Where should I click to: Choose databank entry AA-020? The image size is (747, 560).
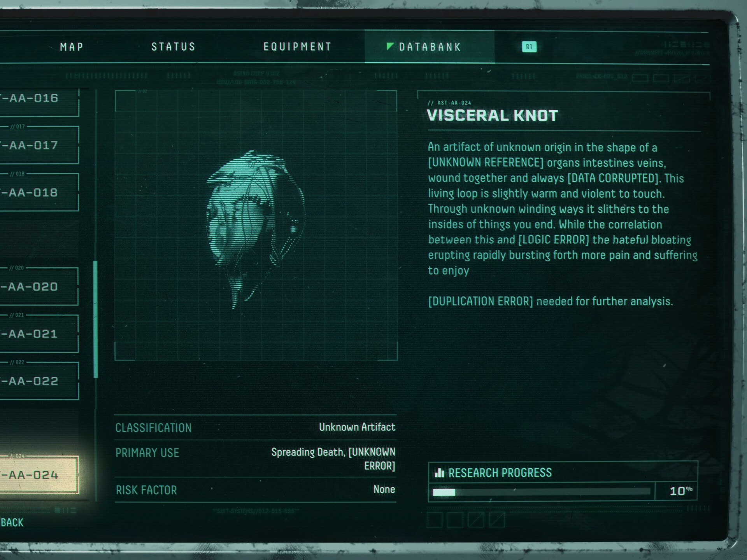pos(39,287)
